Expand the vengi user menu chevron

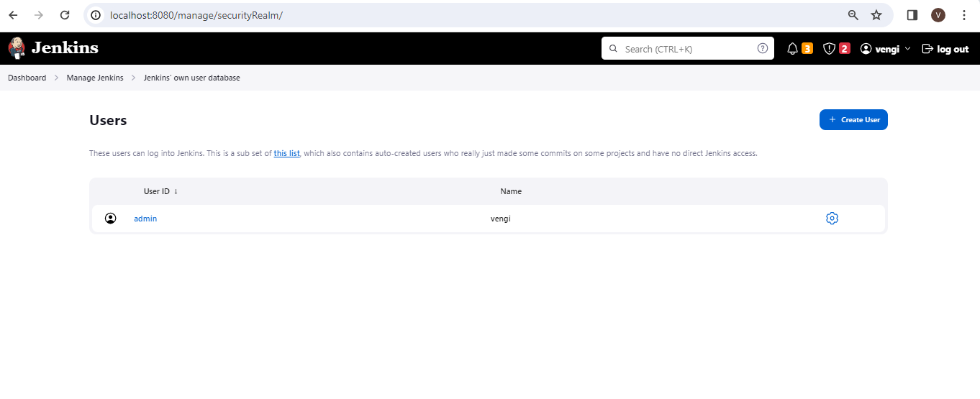click(x=907, y=49)
